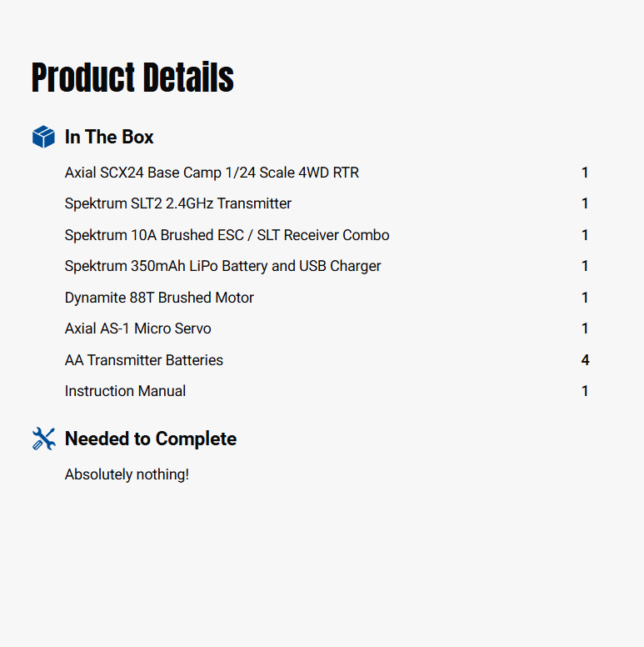This screenshot has width=644, height=647.
Task: Click Dynamite 88T Brushed Motor item
Action: (159, 298)
